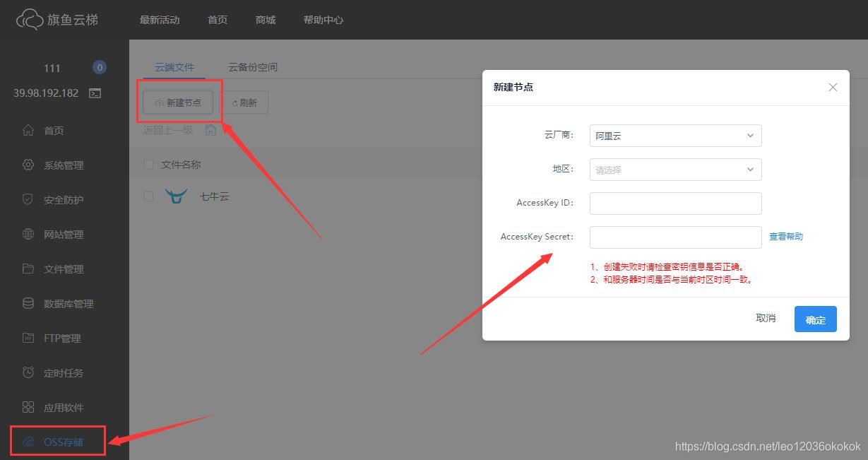Screen dimensions: 868x460
Task: Click the 定时任务 alarm clock icon
Action: click(28, 372)
